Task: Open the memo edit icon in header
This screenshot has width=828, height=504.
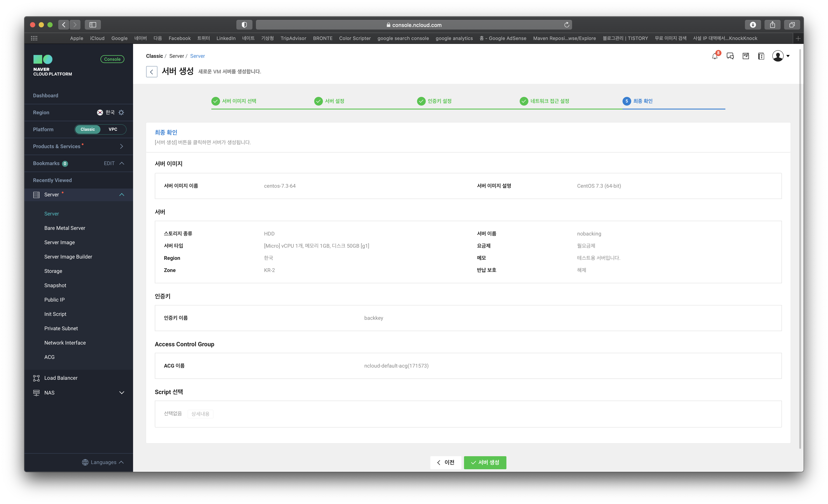Action: click(746, 56)
